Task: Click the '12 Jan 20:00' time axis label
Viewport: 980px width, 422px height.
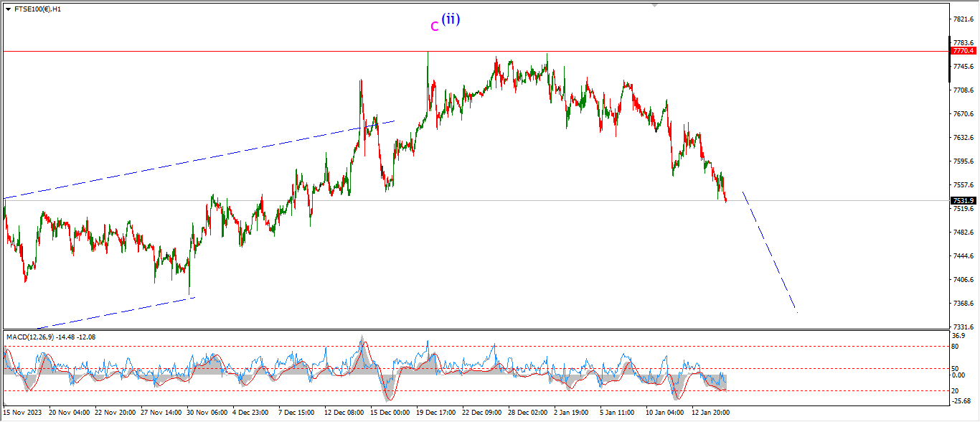Action: point(710,413)
